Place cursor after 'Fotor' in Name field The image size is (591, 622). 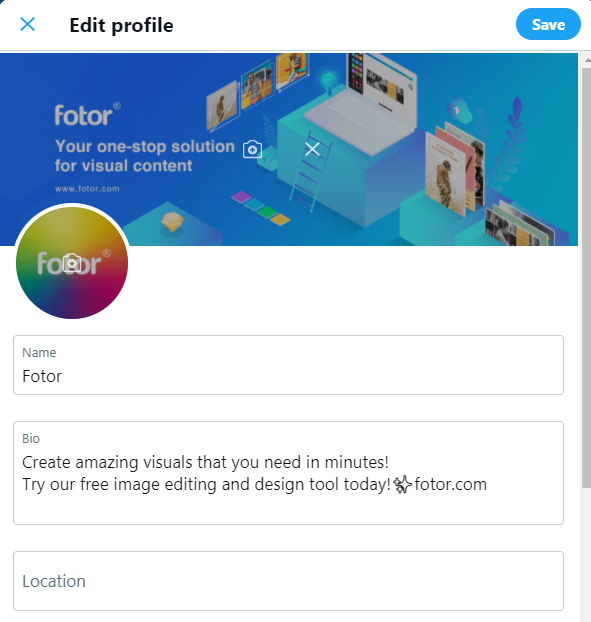tap(63, 376)
